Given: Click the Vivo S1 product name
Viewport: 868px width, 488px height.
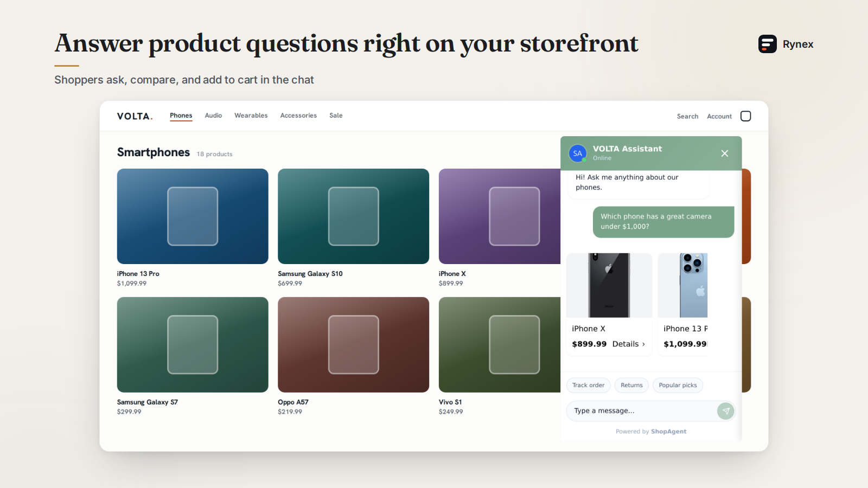Looking at the screenshot, I should click(x=450, y=402).
